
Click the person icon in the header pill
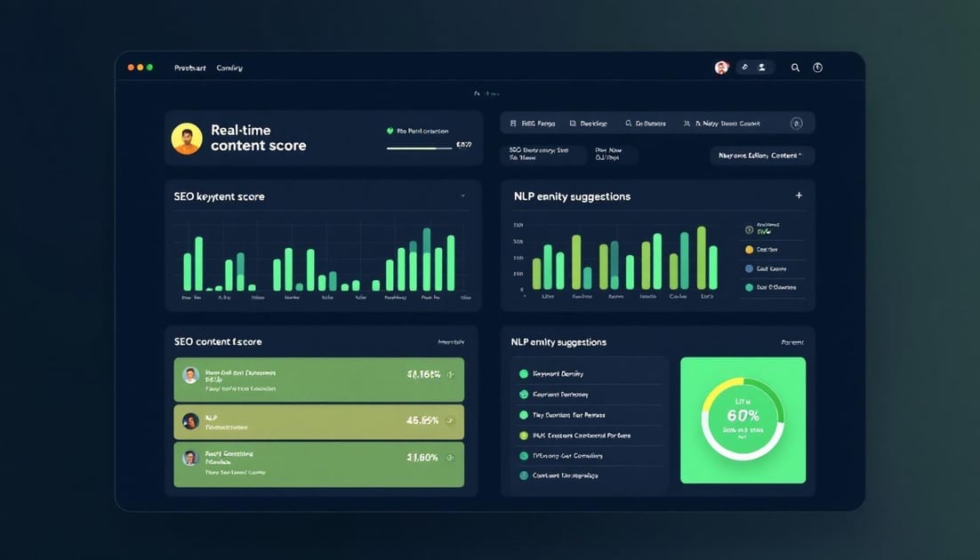point(764,68)
